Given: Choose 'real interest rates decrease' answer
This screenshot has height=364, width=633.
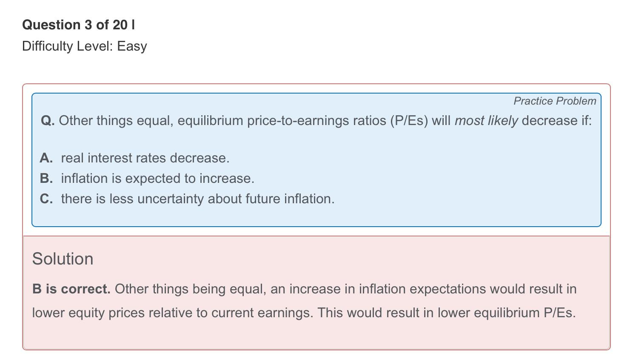Looking at the screenshot, I should [x=145, y=158].
